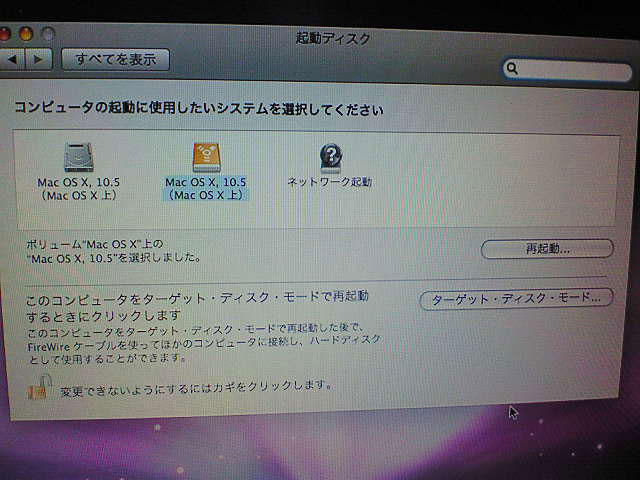
Task: Click the gray zoom window button
Action: pos(48,34)
